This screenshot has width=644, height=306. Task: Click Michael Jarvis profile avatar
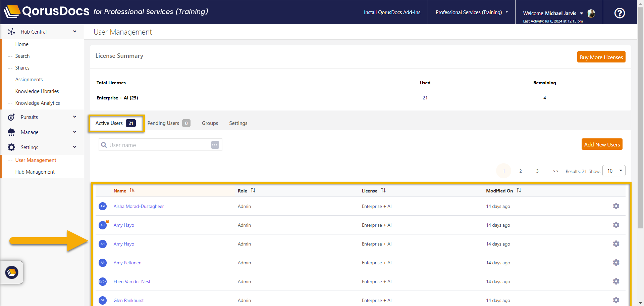[x=591, y=13]
